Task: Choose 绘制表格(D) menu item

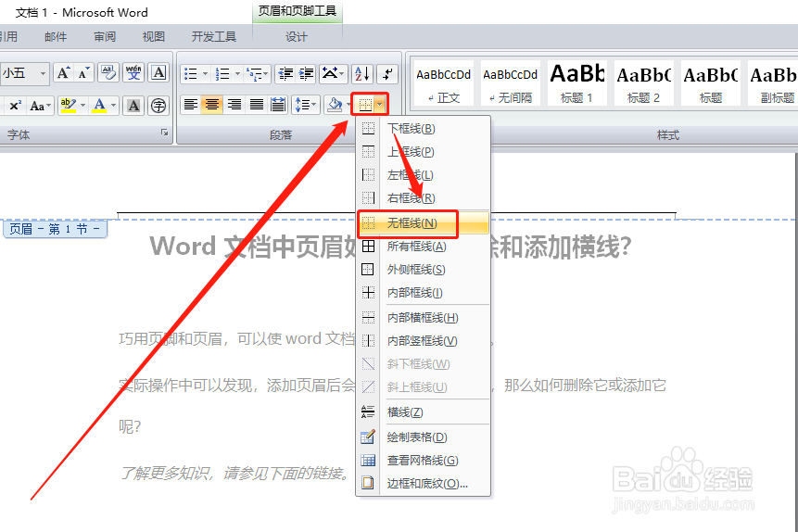Action: click(x=423, y=437)
